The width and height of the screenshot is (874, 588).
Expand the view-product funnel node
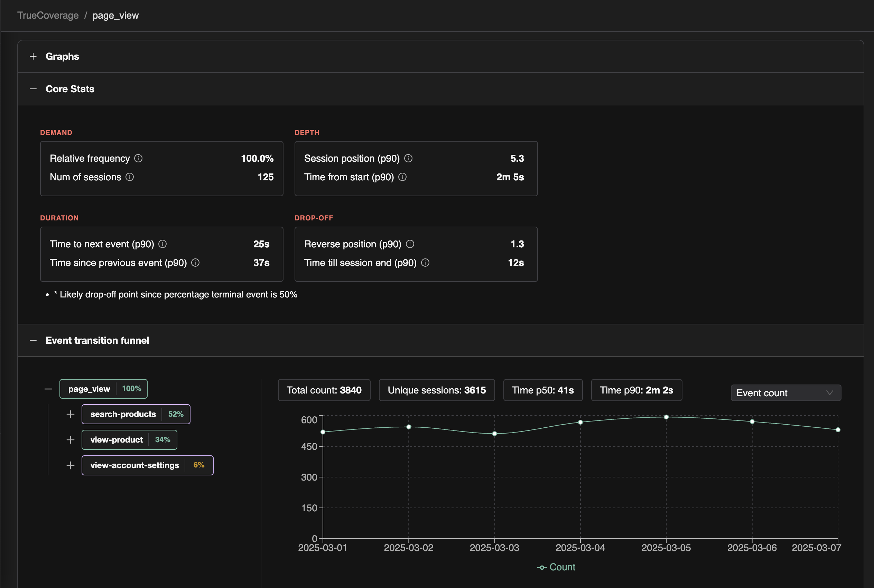click(71, 440)
